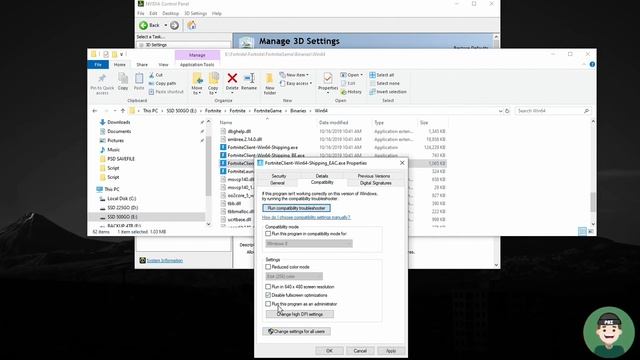This screenshot has width=640, height=360.
Task: Click OK in the Properties dialog
Action: 329,351
